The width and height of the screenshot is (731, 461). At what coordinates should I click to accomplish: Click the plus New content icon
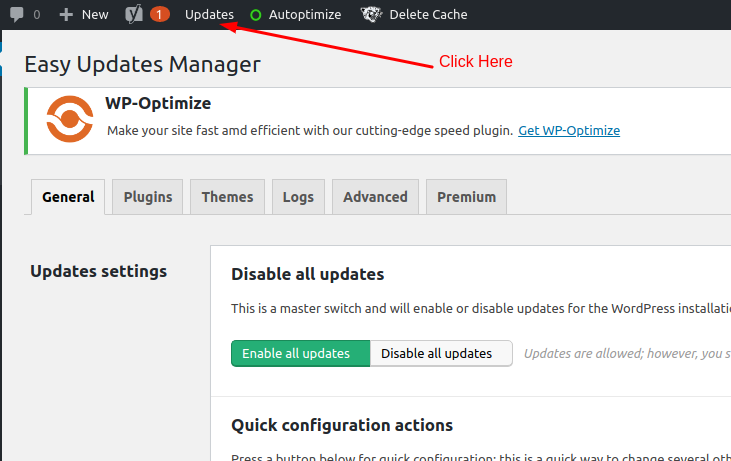[66, 14]
